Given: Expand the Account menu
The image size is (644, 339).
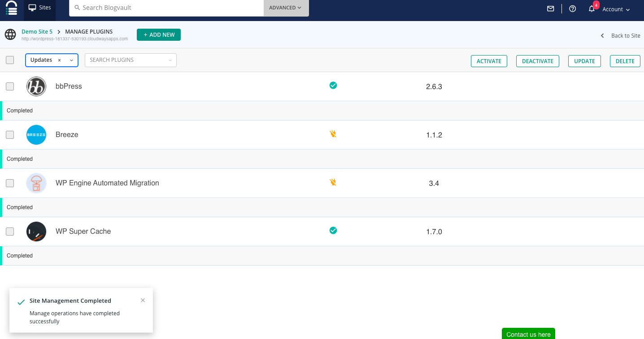Looking at the screenshot, I should click(616, 9).
